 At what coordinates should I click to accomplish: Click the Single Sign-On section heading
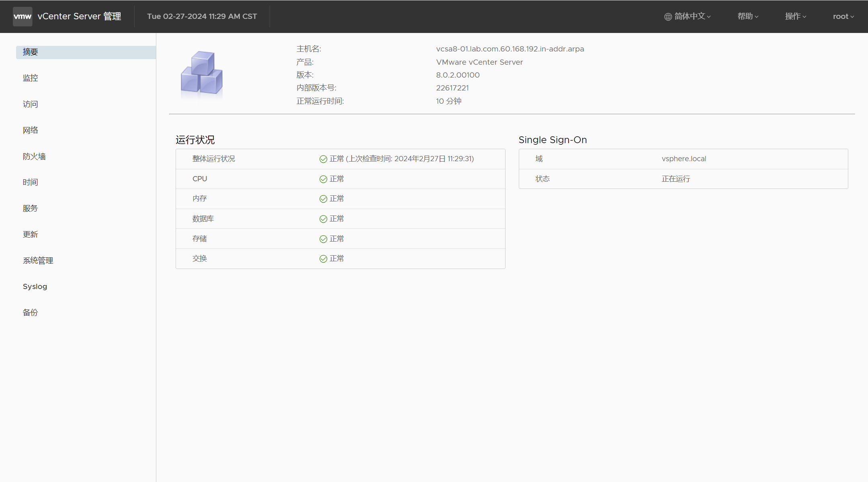pos(553,140)
